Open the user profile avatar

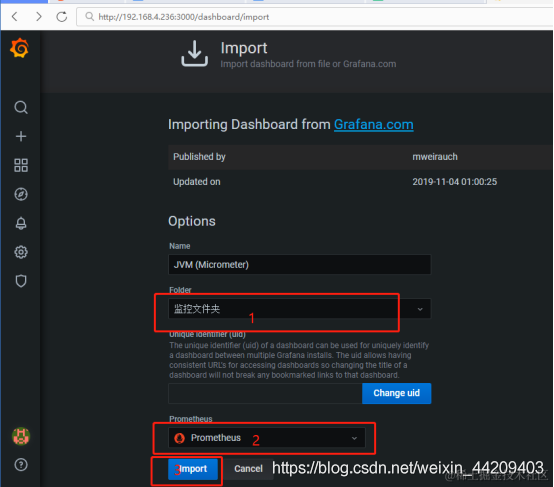pyautogui.click(x=21, y=436)
